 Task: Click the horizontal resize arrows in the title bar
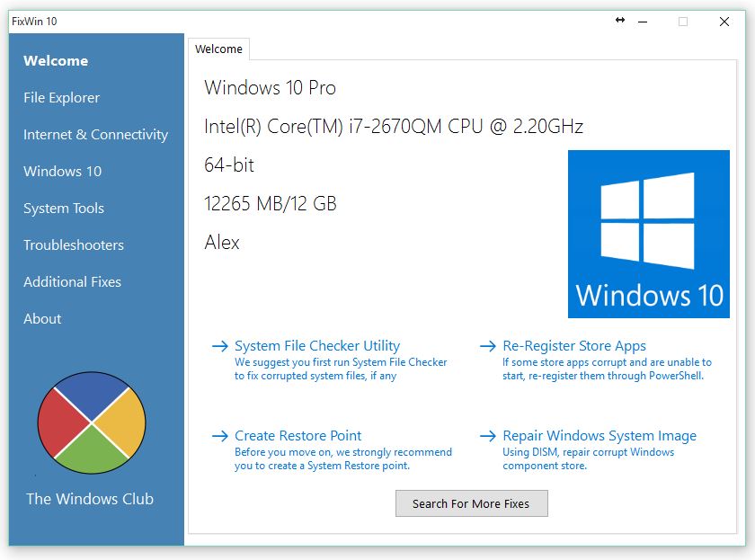(619, 20)
